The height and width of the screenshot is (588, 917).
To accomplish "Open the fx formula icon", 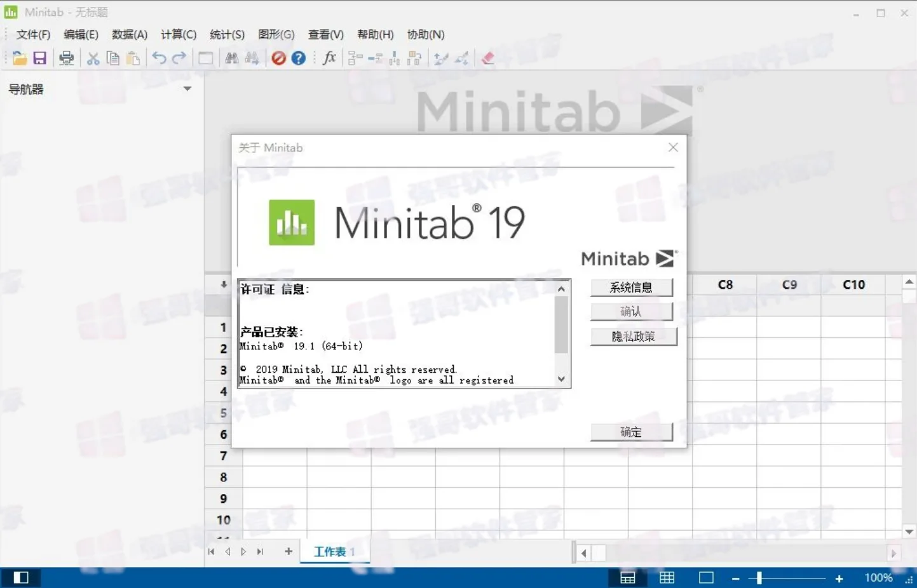I will point(329,58).
